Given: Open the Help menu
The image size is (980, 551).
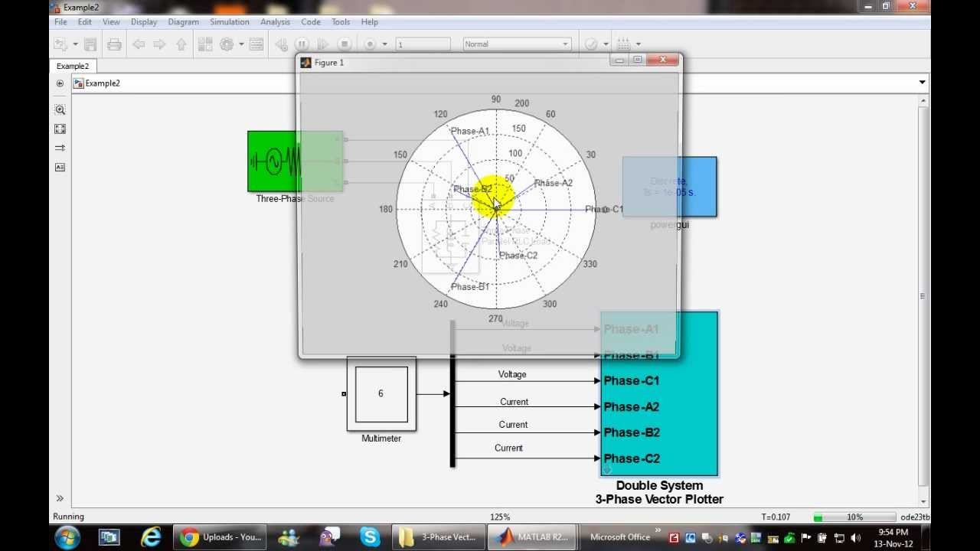Looking at the screenshot, I should (x=369, y=22).
